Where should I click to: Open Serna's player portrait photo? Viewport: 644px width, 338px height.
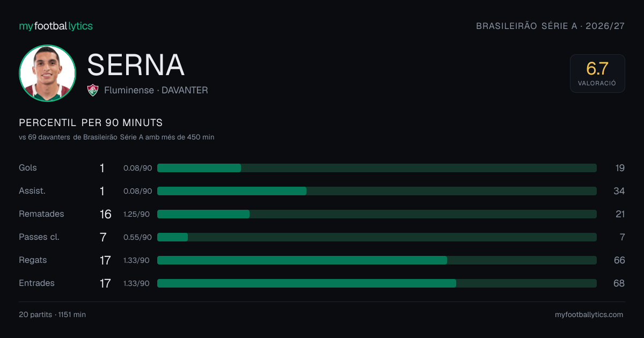coord(47,73)
